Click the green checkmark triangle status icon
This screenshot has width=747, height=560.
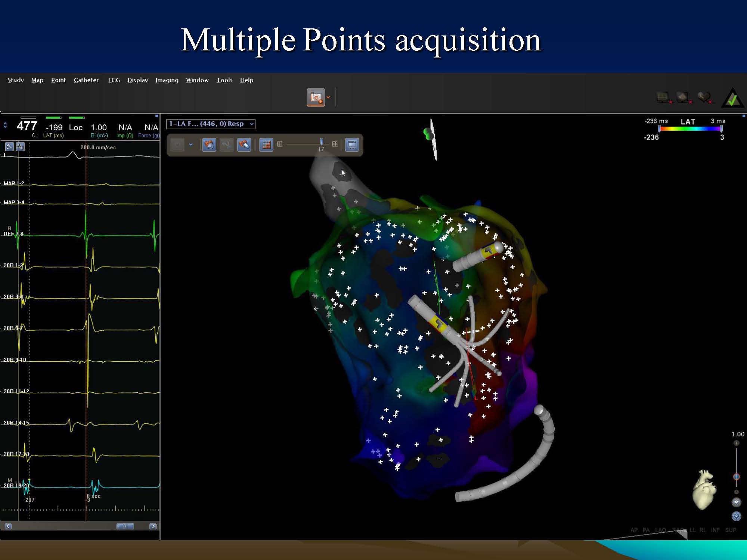pos(732,99)
